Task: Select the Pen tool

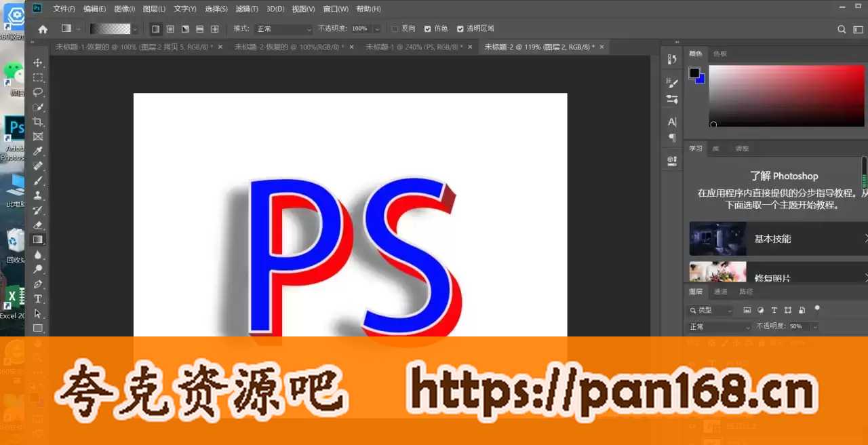Action: tap(38, 284)
